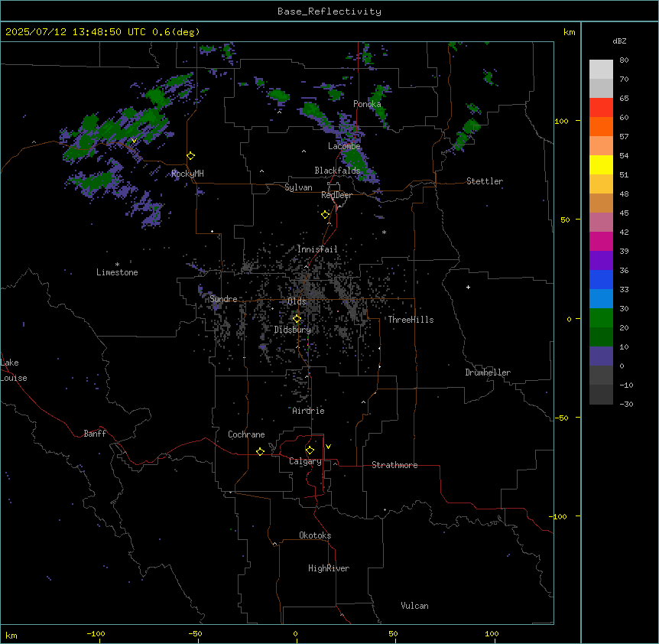
Task: Click the Vulcan label
Action: click(x=415, y=606)
